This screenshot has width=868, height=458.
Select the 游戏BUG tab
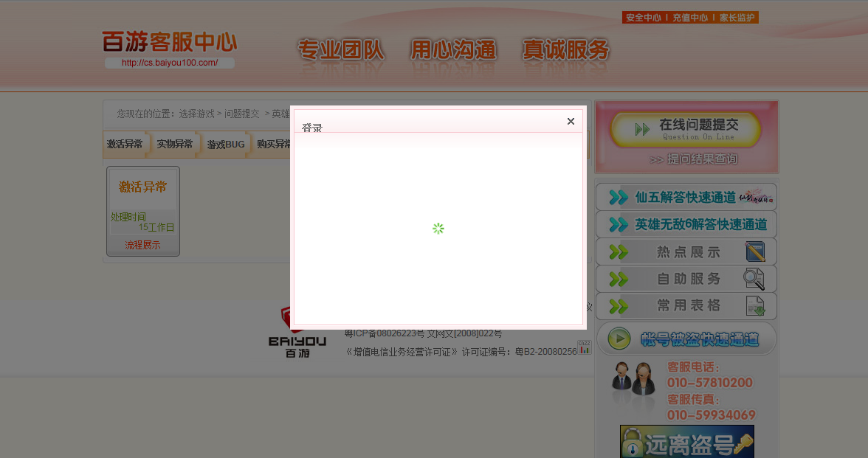(x=225, y=145)
